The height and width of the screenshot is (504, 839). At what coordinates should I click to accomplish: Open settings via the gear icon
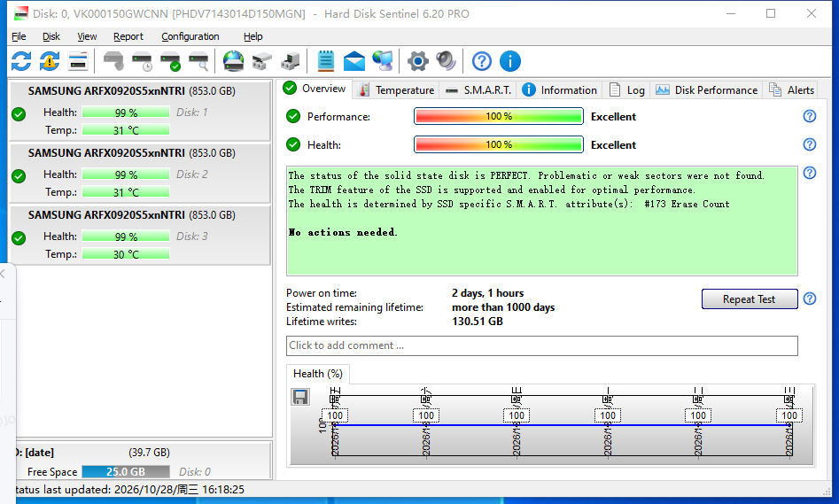click(418, 61)
